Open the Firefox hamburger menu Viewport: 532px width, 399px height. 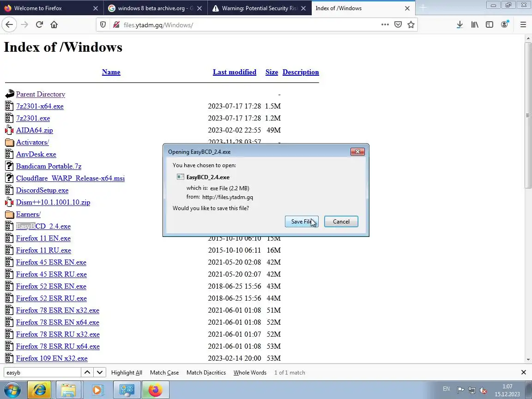tap(523, 24)
